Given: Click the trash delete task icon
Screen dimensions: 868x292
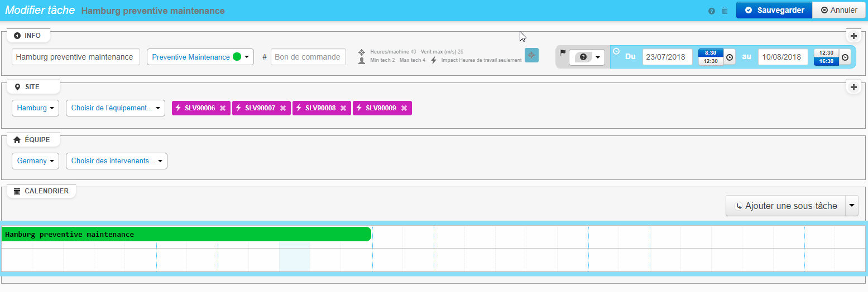Looking at the screenshot, I should click(x=725, y=11).
